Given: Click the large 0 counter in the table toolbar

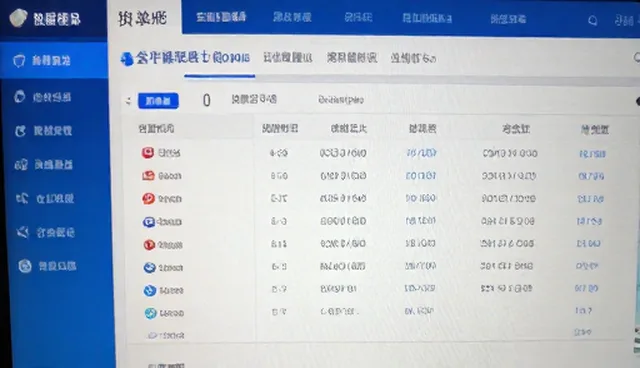Looking at the screenshot, I should (x=207, y=100).
